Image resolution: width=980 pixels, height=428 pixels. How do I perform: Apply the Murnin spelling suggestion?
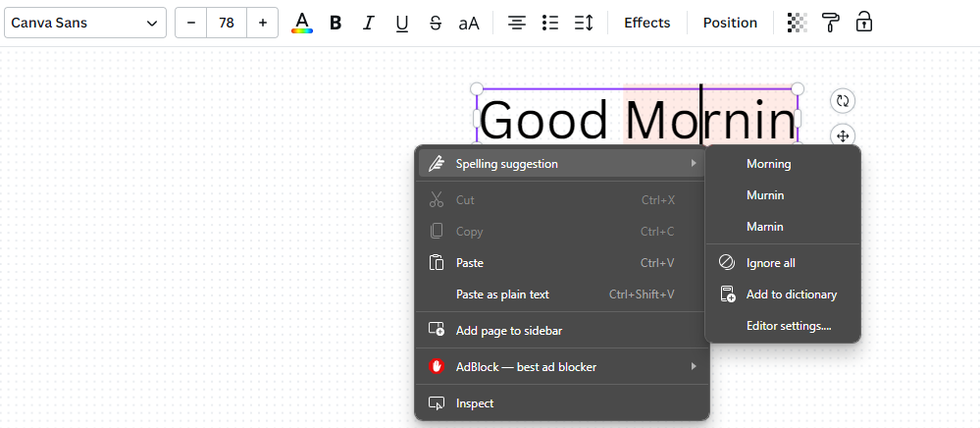coord(783,195)
